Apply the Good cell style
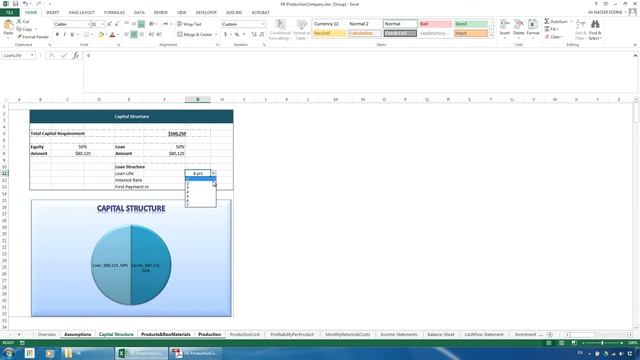 click(471, 24)
